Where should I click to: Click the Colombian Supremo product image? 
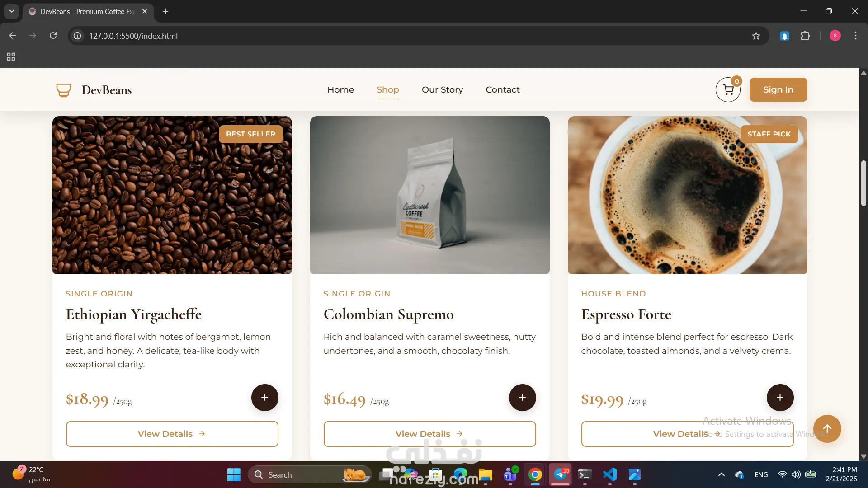429,195
